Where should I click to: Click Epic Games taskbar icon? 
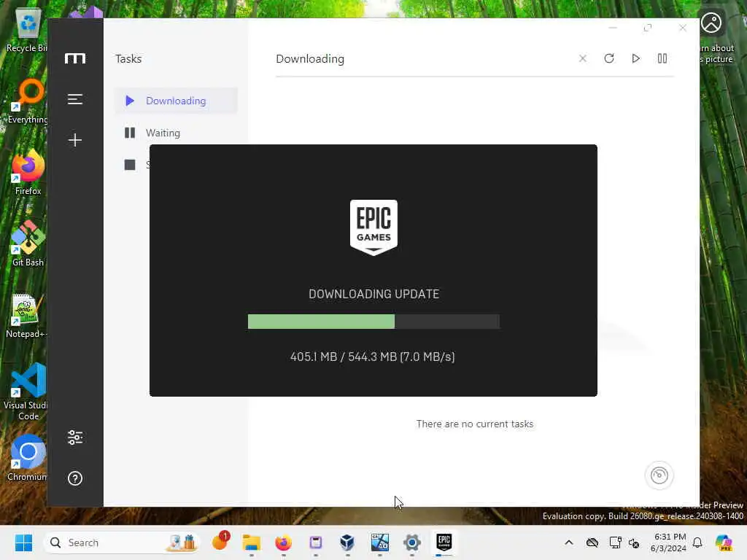point(444,542)
